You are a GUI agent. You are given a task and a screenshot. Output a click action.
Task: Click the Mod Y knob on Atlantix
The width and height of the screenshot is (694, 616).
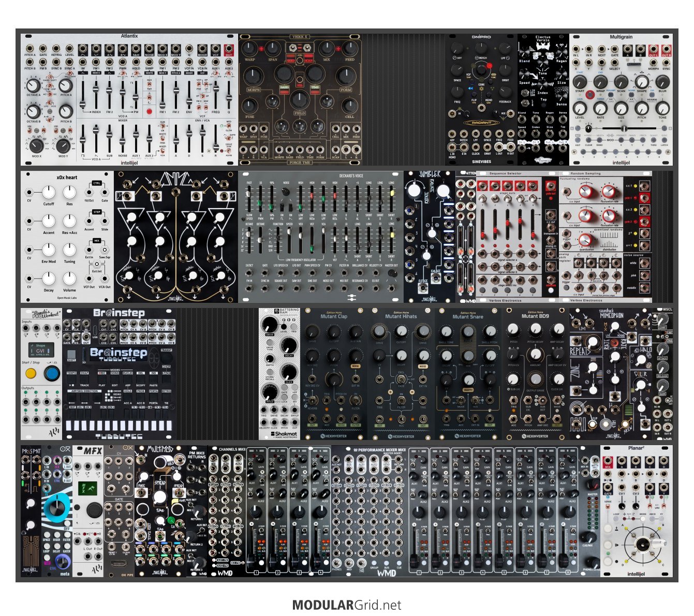[63, 145]
